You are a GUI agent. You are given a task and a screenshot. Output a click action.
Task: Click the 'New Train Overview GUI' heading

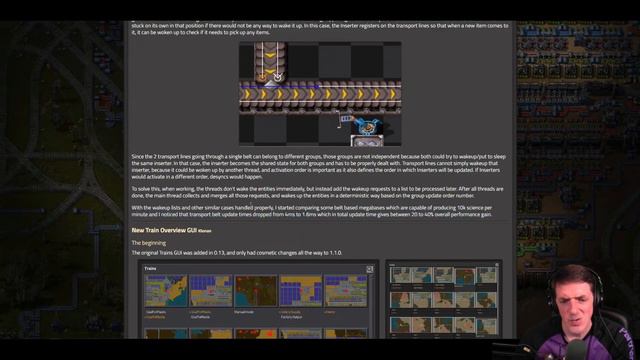164,230
